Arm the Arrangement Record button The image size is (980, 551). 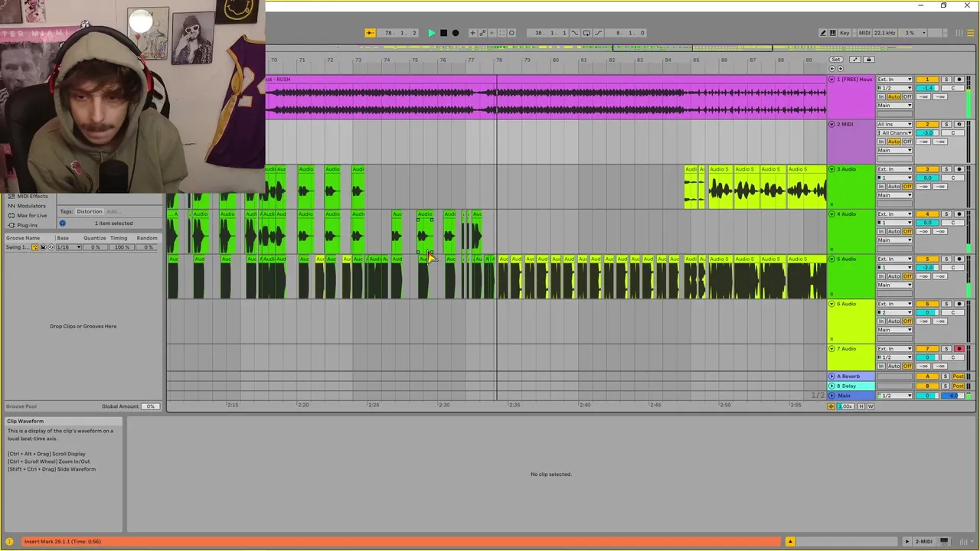(456, 33)
